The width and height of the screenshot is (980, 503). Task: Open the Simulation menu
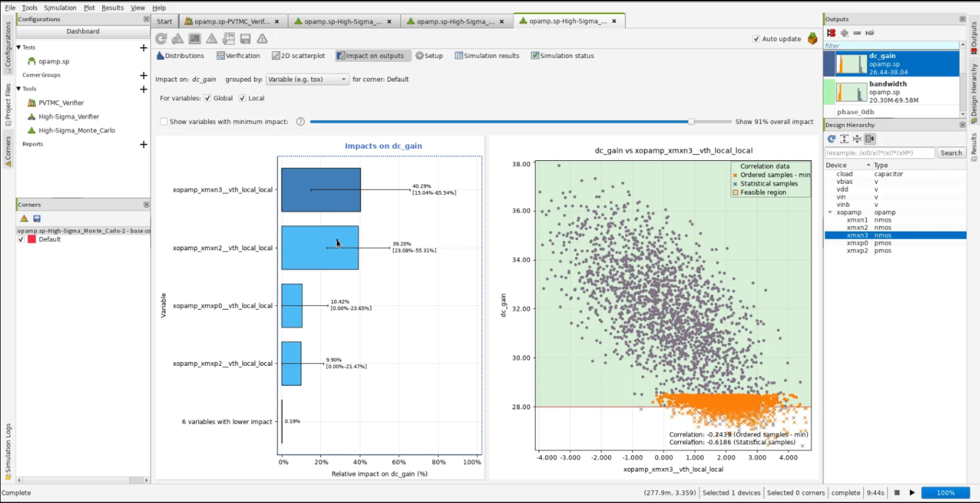tap(60, 8)
